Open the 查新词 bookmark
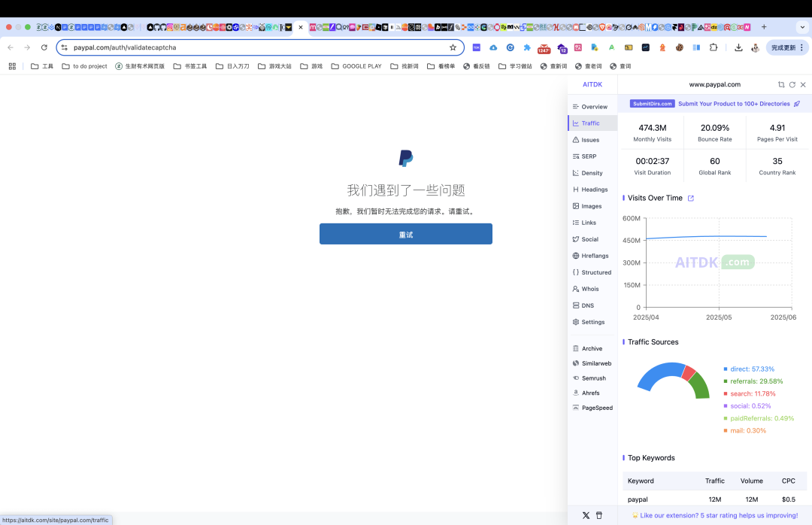This screenshot has height=525, width=812. pyautogui.click(x=553, y=66)
